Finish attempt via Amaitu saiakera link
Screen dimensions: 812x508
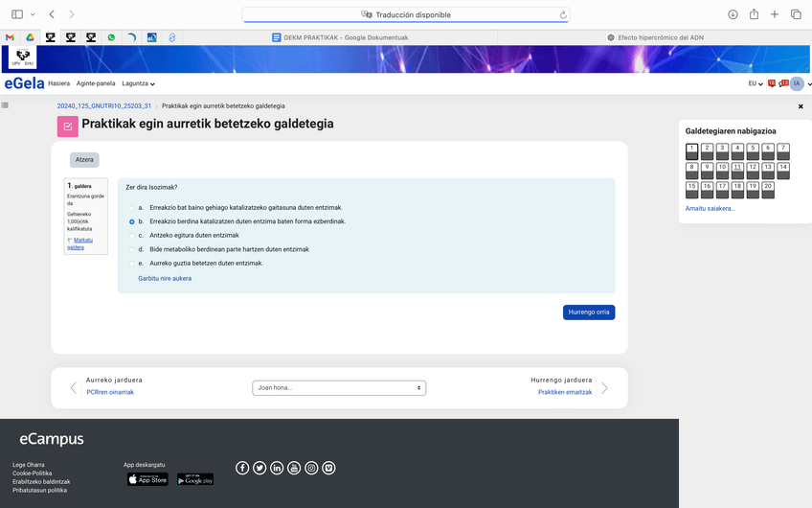click(x=710, y=208)
